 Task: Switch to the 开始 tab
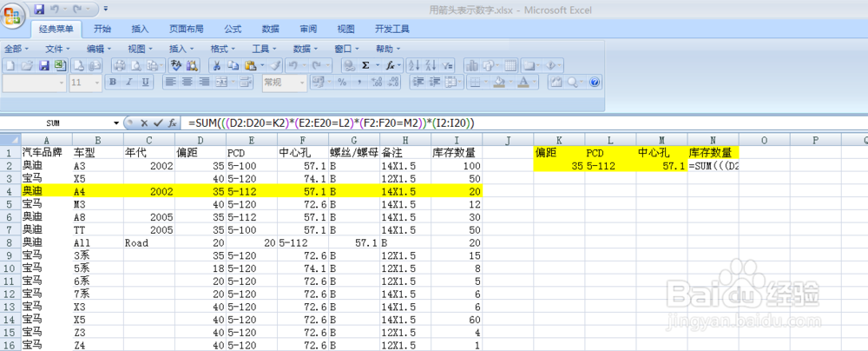(102, 29)
